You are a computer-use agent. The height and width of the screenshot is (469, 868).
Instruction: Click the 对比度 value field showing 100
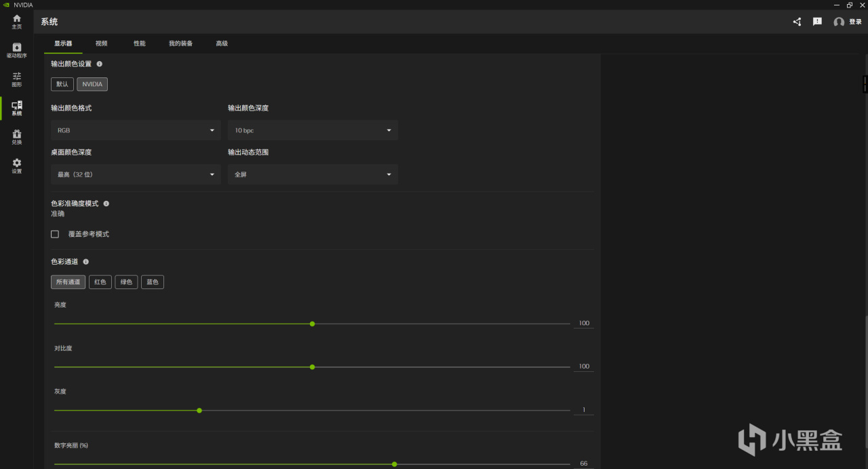(584, 367)
